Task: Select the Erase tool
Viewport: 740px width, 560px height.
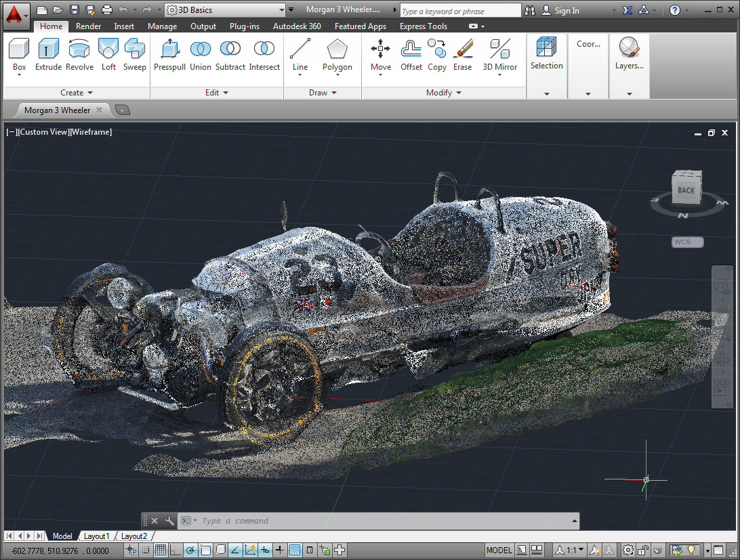Action: 463,54
